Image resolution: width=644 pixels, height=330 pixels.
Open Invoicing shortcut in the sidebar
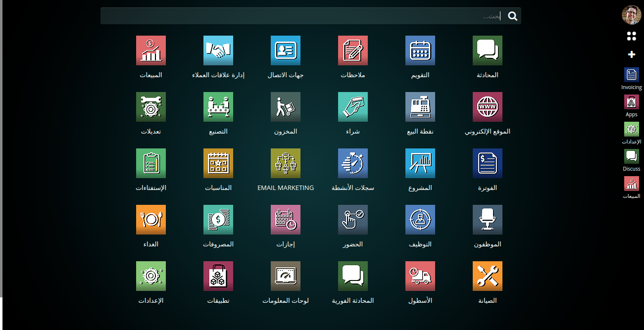[x=631, y=75]
